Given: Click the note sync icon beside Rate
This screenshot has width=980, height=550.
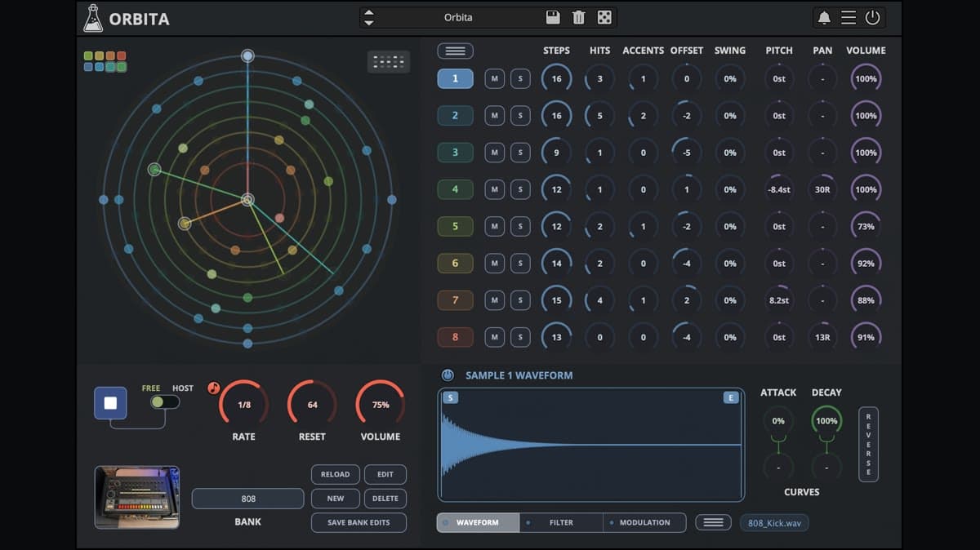Looking at the screenshot, I should pos(214,388).
